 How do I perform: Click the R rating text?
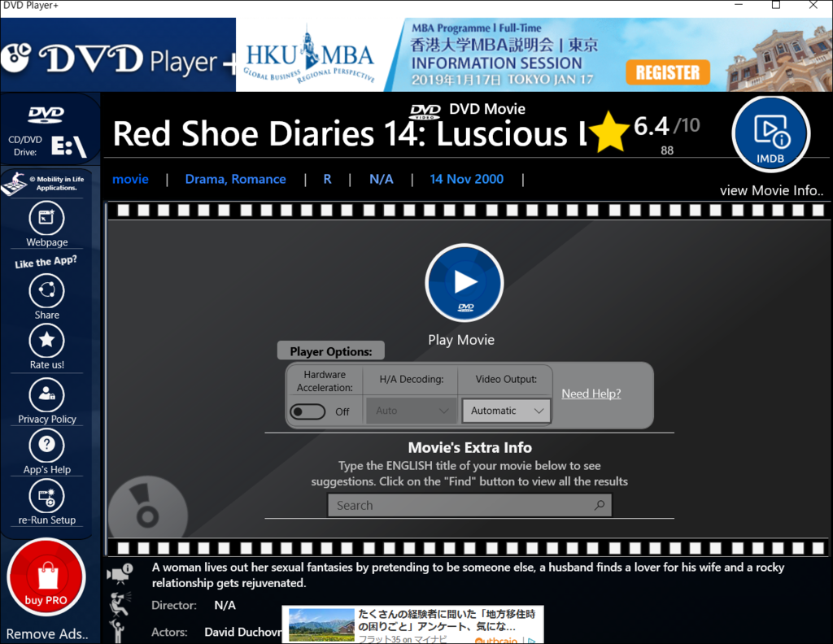pyautogui.click(x=327, y=179)
